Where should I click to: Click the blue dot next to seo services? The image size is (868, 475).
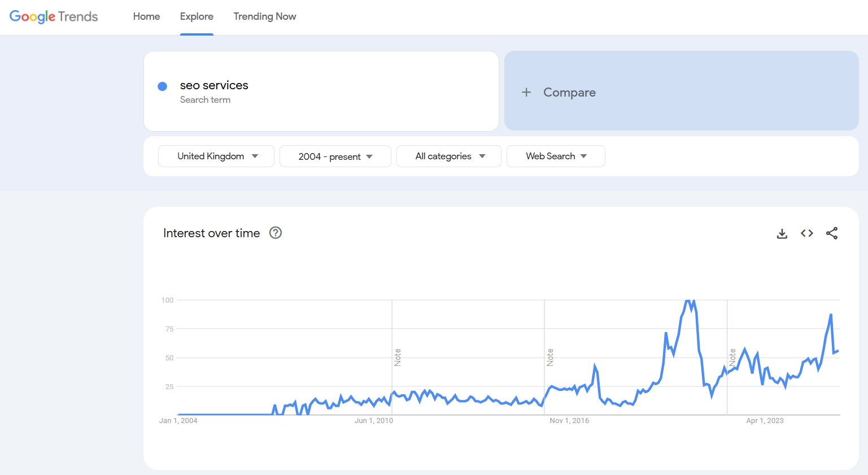tap(162, 86)
